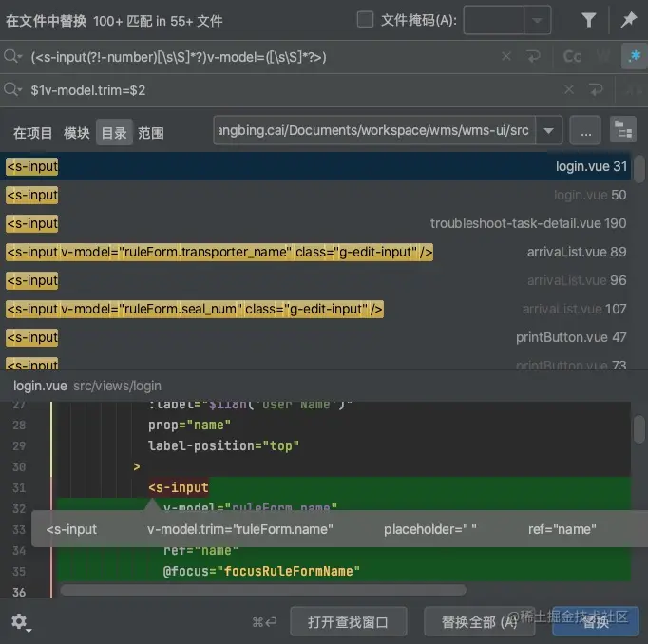
Task: Toggle the regex asterisk option
Action: [x=634, y=56]
